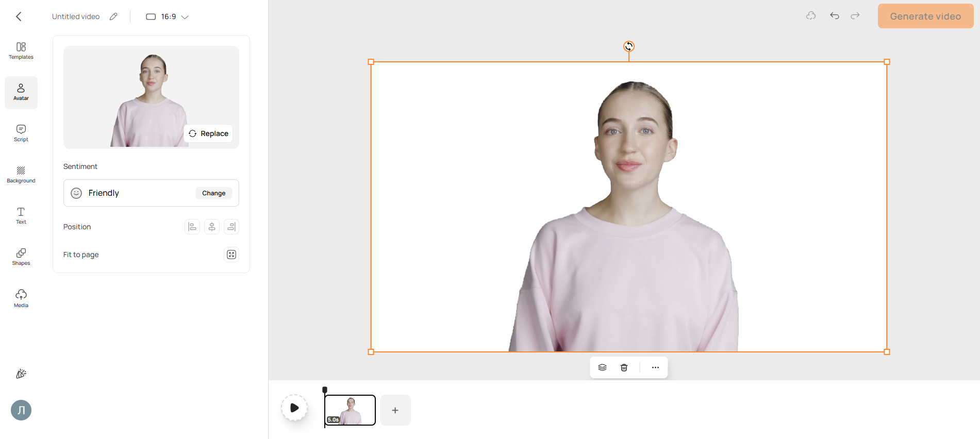Image resolution: width=980 pixels, height=439 pixels.
Task: Open the Templates panel
Action: pyautogui.click(x=21, y=51)
